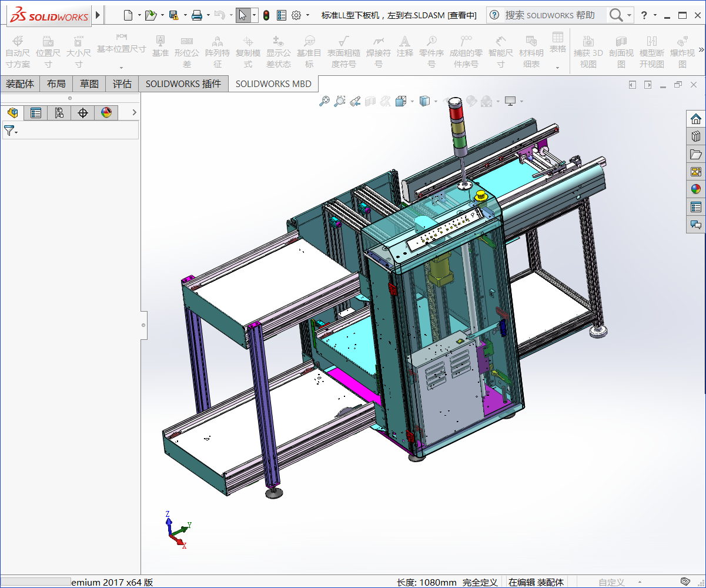
Task: Open the Options dropdown arrow
Action: tap(307, 15)
